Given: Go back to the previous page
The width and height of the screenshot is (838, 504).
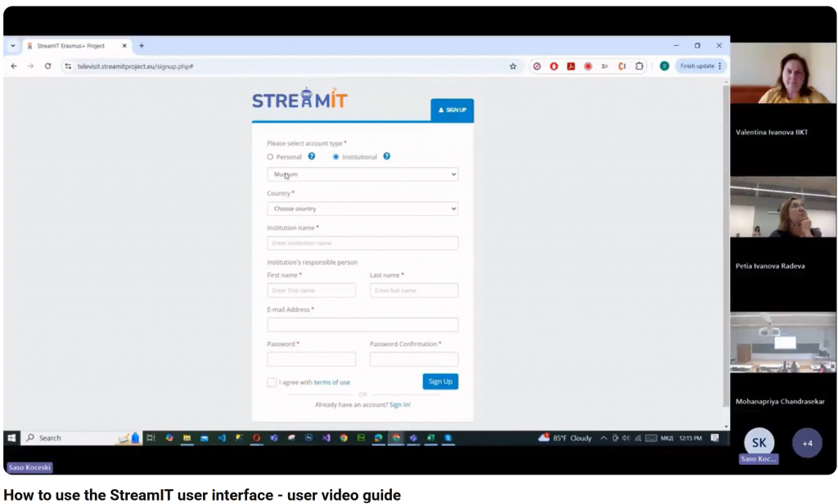Looking at the screenshot, I should pos(14,66).
